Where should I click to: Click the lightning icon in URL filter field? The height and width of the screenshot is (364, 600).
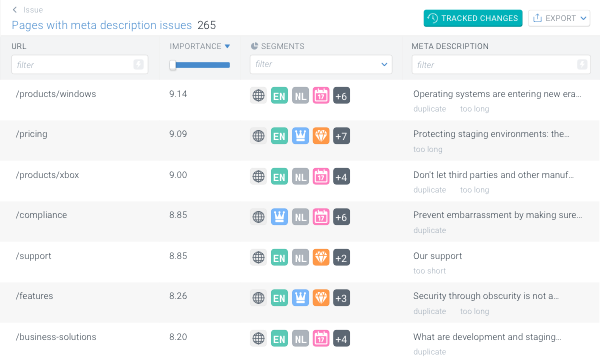tap(139, 64)
